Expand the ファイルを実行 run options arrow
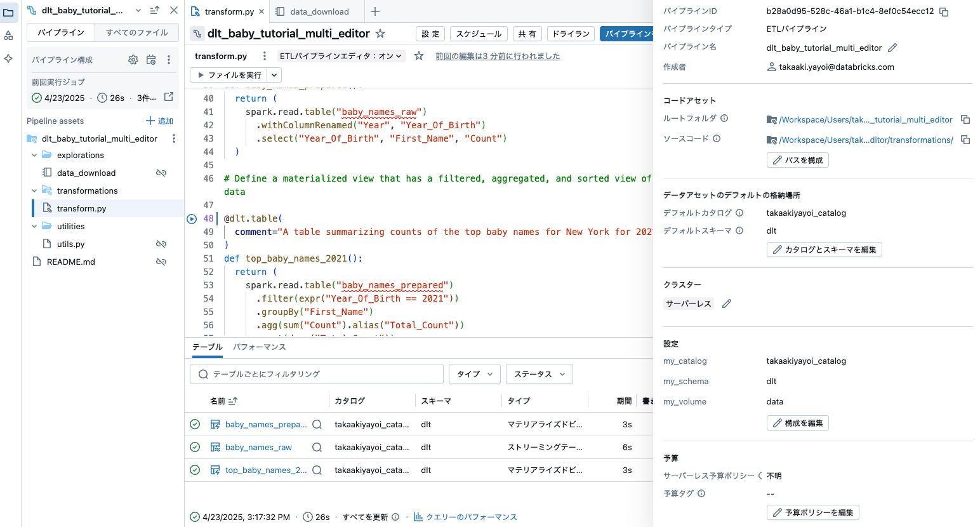Image resolution: width=980 pixels, height=527 pixels. [274, 74]
